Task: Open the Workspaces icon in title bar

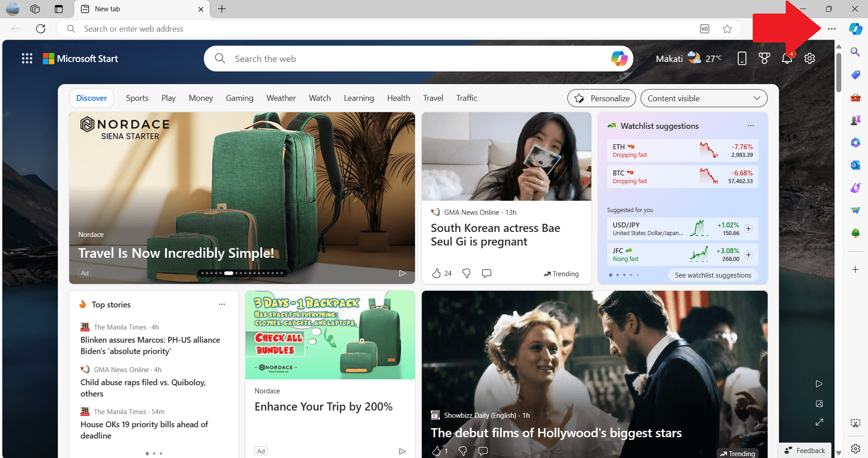Action: click(35, 9)
